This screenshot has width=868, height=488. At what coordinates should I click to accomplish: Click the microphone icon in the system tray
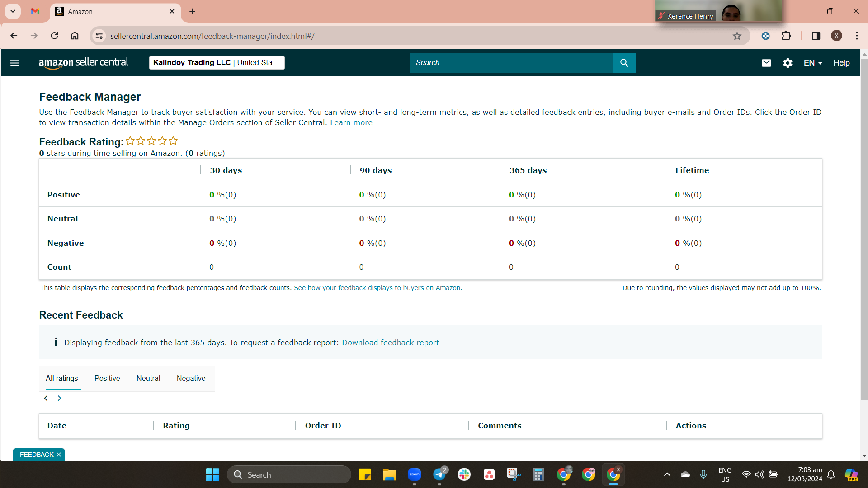[703, 474]
